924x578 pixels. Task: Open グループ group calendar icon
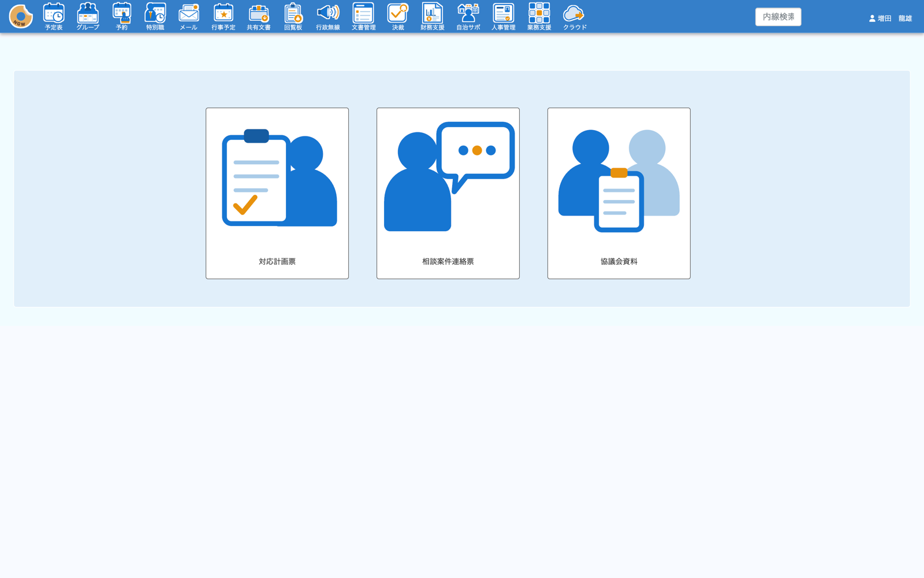pos(88,17)
